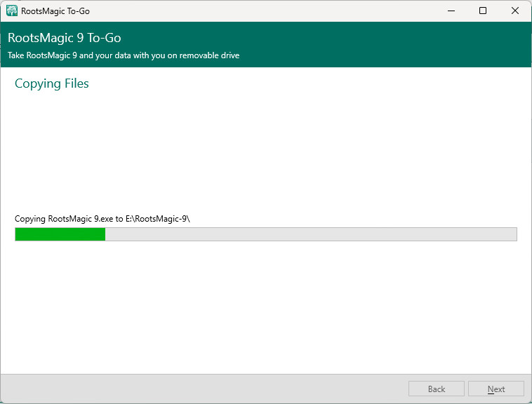This screenshot has width=532, height=404.
Task: Click the "Copying Files" heading
Action: tap(52, 84)
